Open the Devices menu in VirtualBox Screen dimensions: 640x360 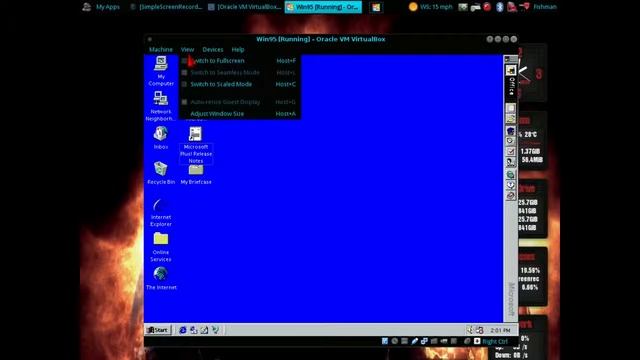tap(213, 49)
